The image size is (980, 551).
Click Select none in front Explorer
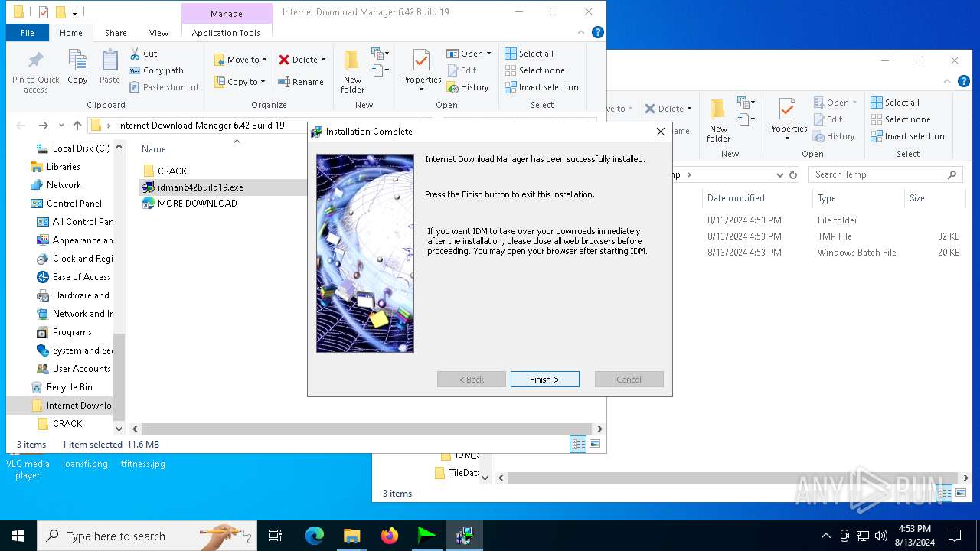pyautogui.click(x=534, y=70)
